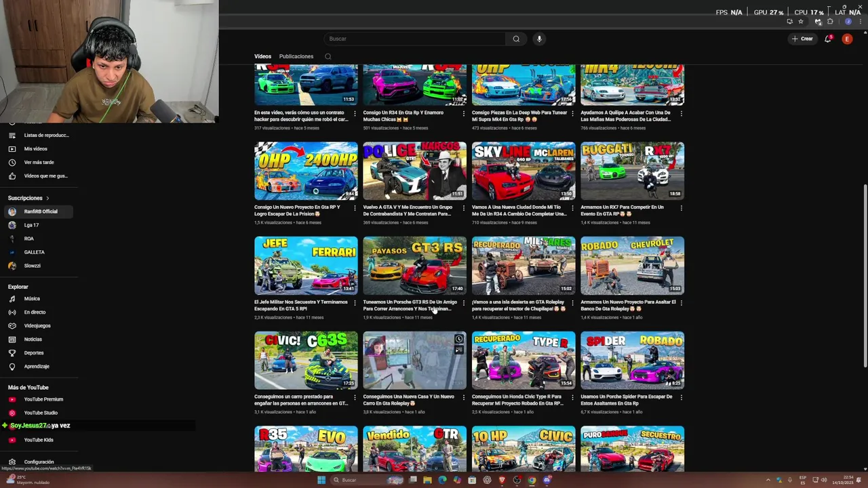Open Conseguimos Una Nueva Casa video title
This screenshot has height=488, width=868.
pos(408,400)
